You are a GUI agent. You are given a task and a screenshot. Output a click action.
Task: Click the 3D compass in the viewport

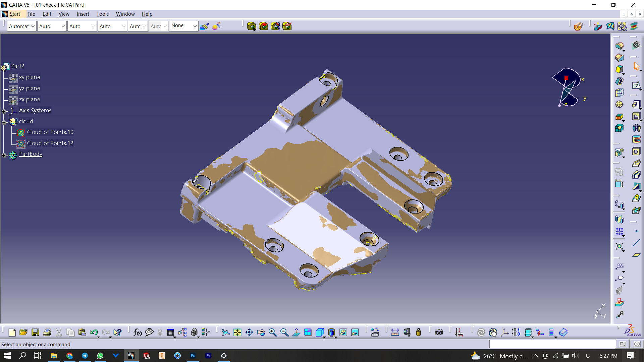[569, 87]
